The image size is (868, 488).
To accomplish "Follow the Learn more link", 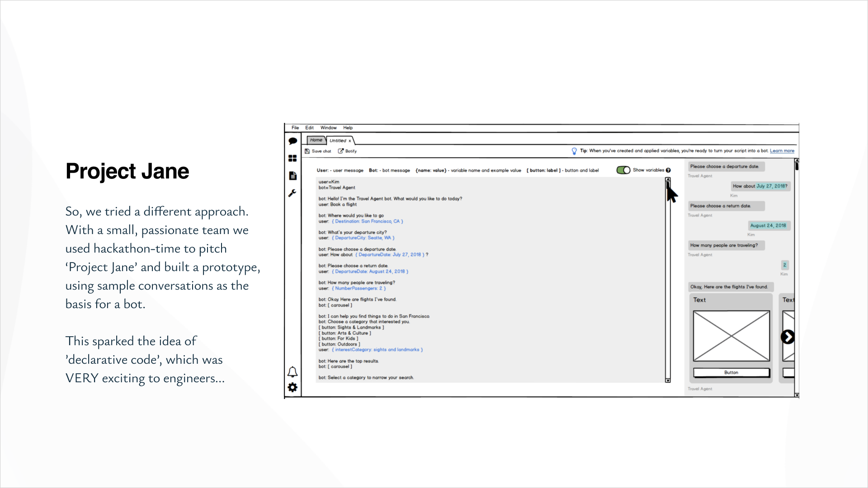I will pyautogui.click(x=782, y=151).
